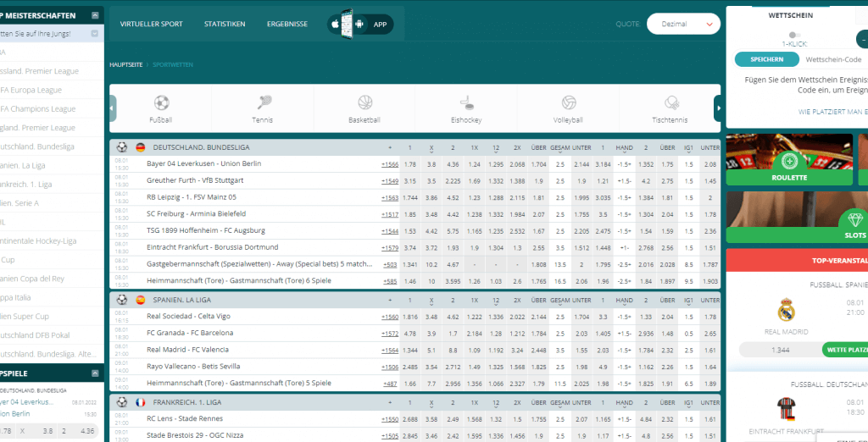This screenshot has height=442, width=868.
Task: Open the Slots casino banner
Action: 797,218
